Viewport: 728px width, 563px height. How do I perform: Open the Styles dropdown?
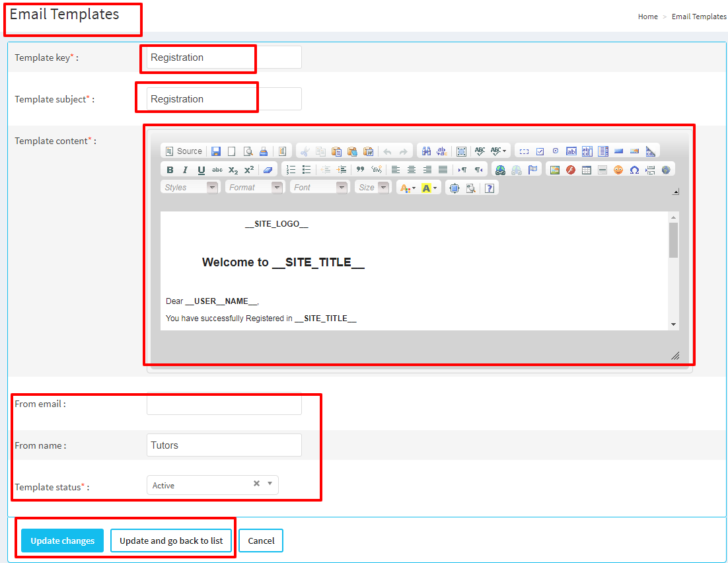click(189, 188)
